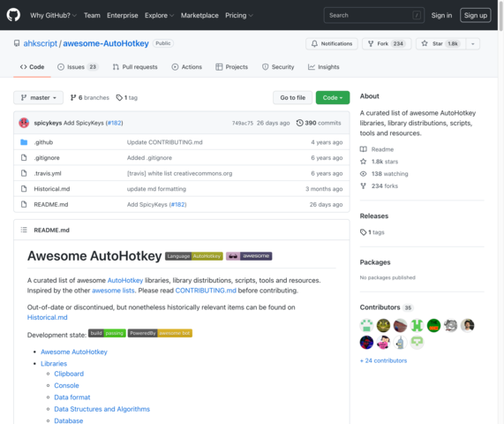
Task: Click the 1 tag icon beside branches
Action: pyautogui.click(x=119, y=97)
